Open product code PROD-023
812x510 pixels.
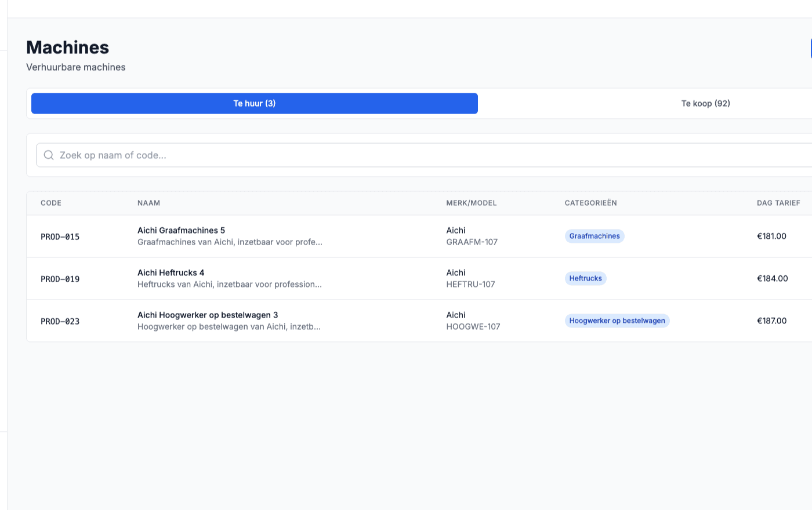pos(60,321)
